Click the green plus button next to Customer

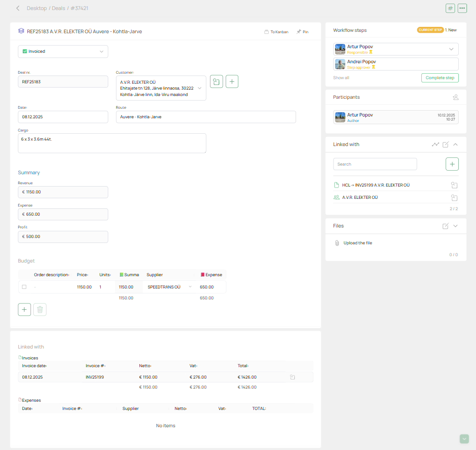coord(232,81)
